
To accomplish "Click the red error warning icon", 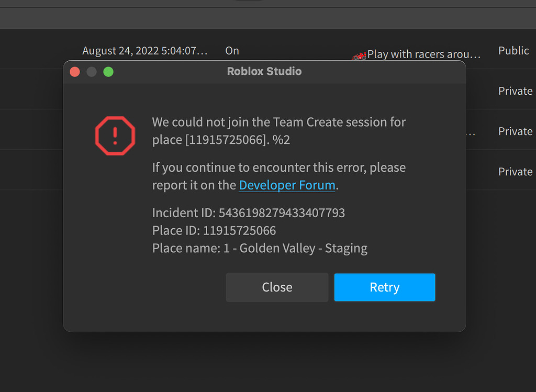I will [x=115, y=136].
